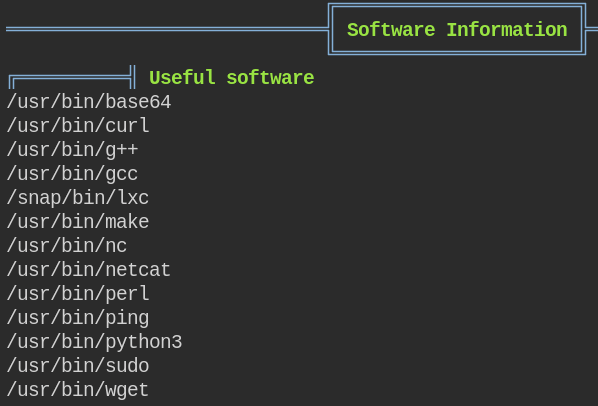Click on the /usr/bin/perl entry
This screenshot has height=406, width=598.
(78, 294)
